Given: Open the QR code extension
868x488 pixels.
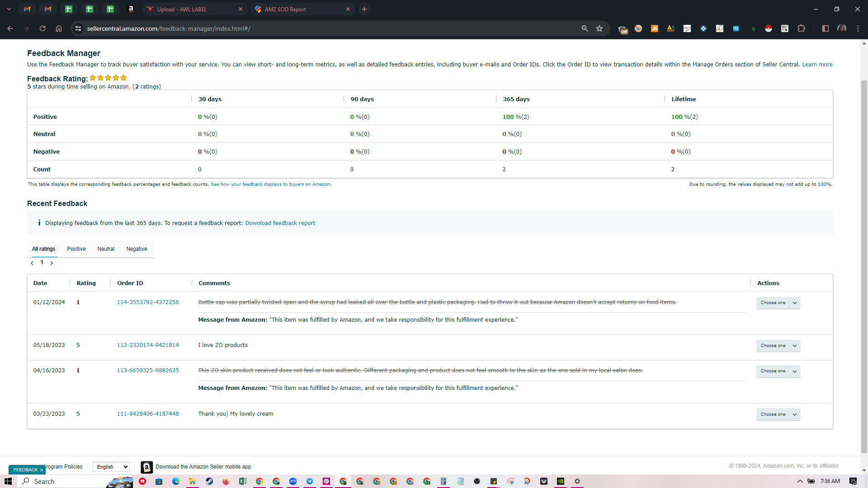Looking at the screenshot, I should click(x=785, y=28).
